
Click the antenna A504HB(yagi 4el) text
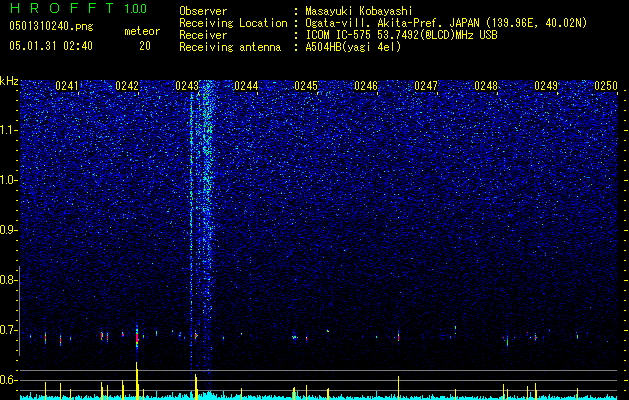353,47
